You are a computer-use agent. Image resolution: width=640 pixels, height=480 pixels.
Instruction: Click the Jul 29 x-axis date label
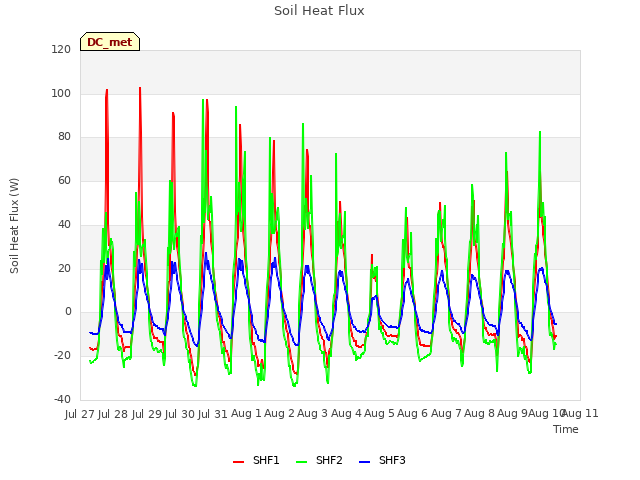(147, 414)
